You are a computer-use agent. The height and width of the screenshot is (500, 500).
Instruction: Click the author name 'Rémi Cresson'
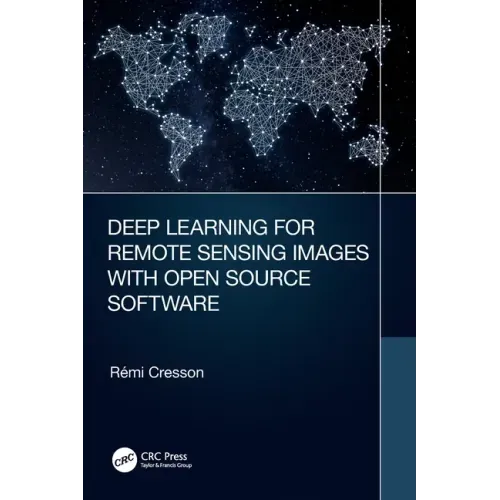coord(157,373)
